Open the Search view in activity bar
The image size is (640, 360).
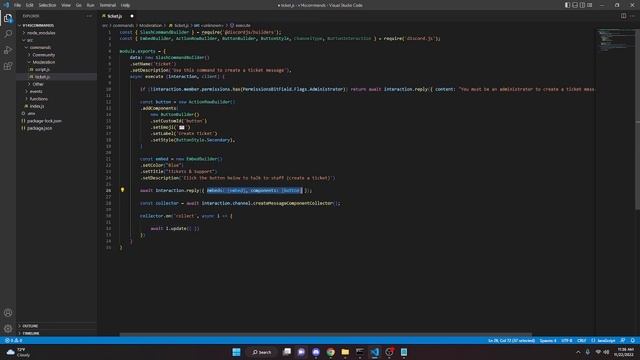(8, 34)
